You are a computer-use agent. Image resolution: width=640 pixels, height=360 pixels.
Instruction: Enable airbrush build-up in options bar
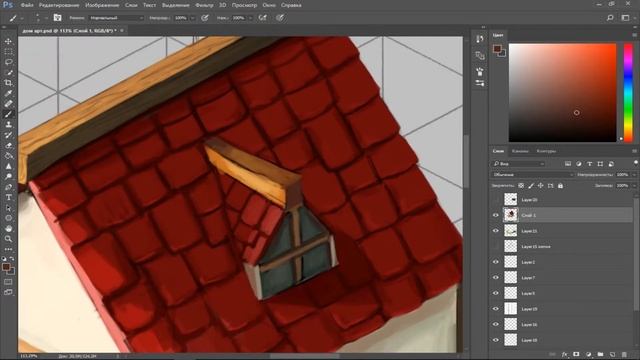263,18
